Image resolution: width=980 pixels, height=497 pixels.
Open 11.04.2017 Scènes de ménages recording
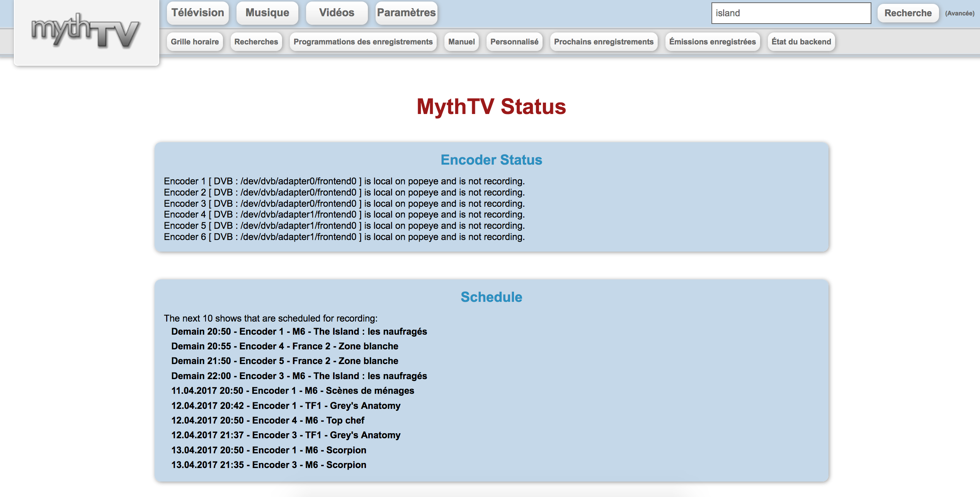pyautogui.click(x=293, y=391)
